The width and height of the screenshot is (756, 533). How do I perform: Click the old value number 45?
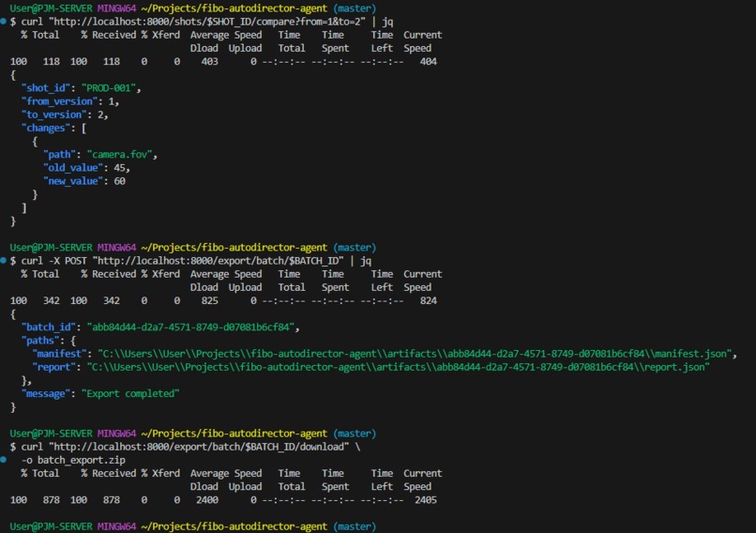[119, 168]
